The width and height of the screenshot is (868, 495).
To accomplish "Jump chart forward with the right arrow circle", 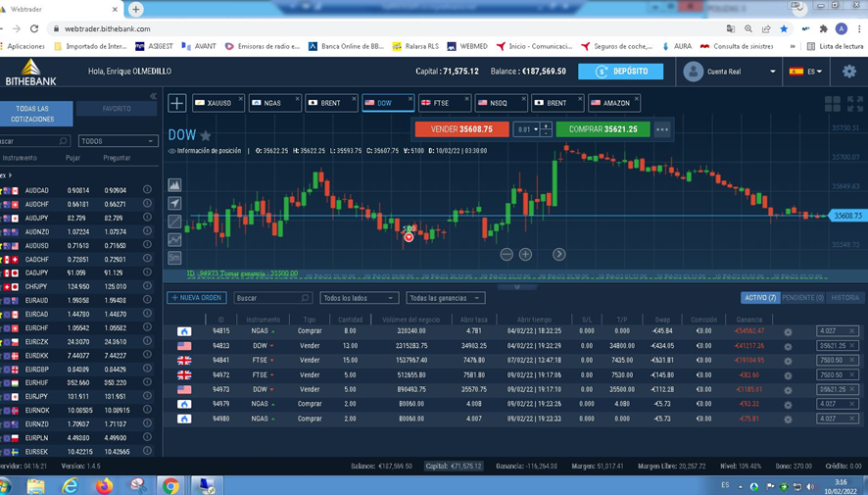I will pyautogui.click(x=559, y=254).
